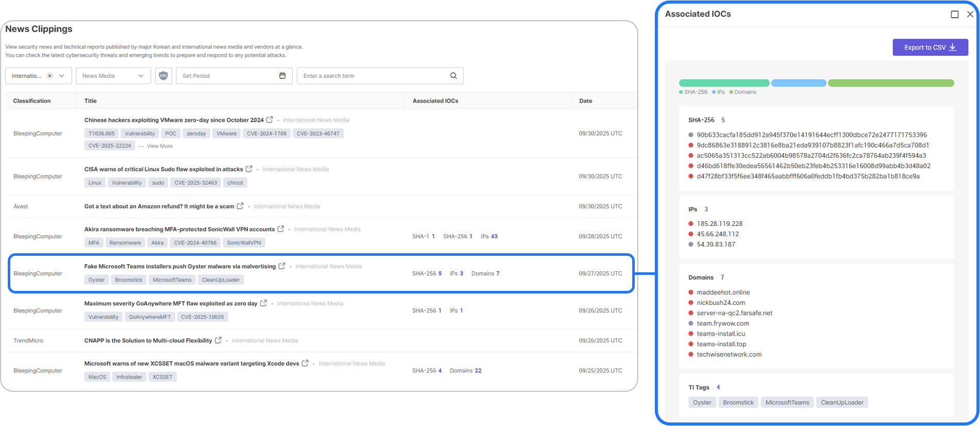Screen dimensions: 980x426
Task: Click MicrosoftTeams tag in TI Tags panel
Action: tap(787, 402)
